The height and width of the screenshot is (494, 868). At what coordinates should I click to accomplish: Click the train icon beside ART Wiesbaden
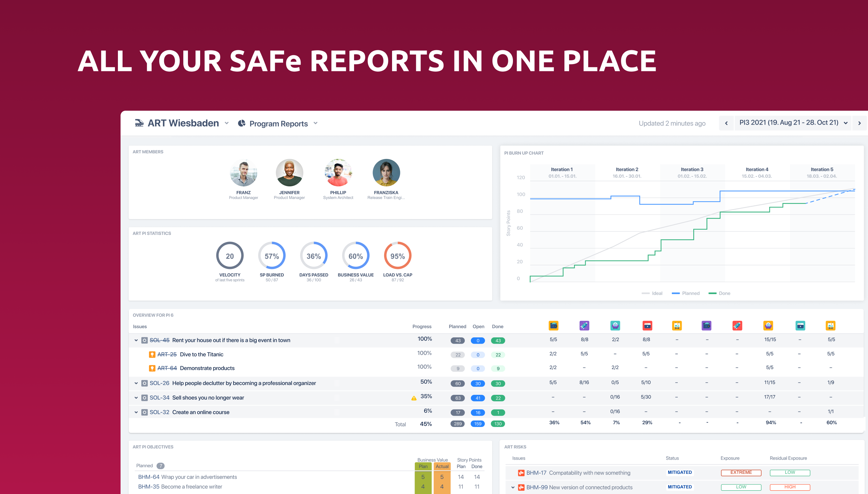(139, 123)
